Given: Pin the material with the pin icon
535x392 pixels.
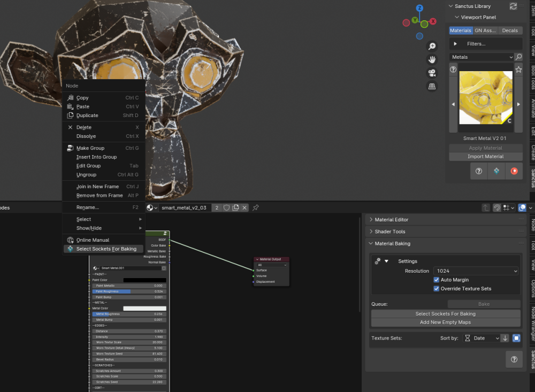Looking at the screenshot, I should 256,207.
